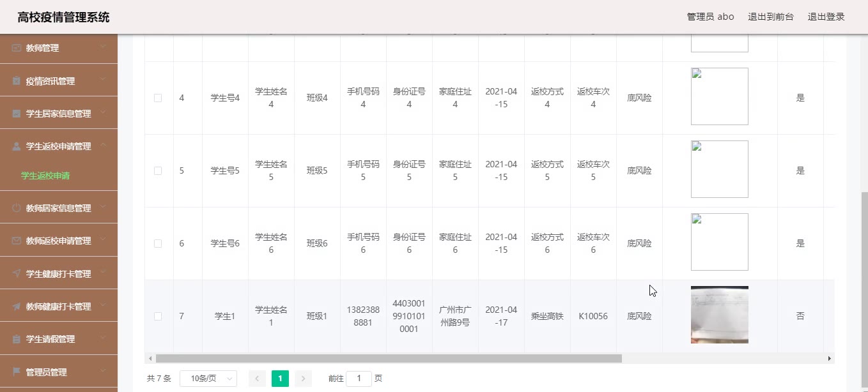Select the checkbox for row 6
The width and height of the screenshot is (868, 392).
pyautogui.click(x=158, y=243)
